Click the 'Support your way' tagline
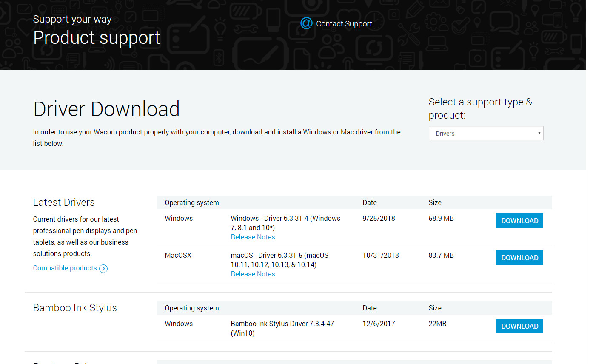The image size is (593, 364). [72, 19]
